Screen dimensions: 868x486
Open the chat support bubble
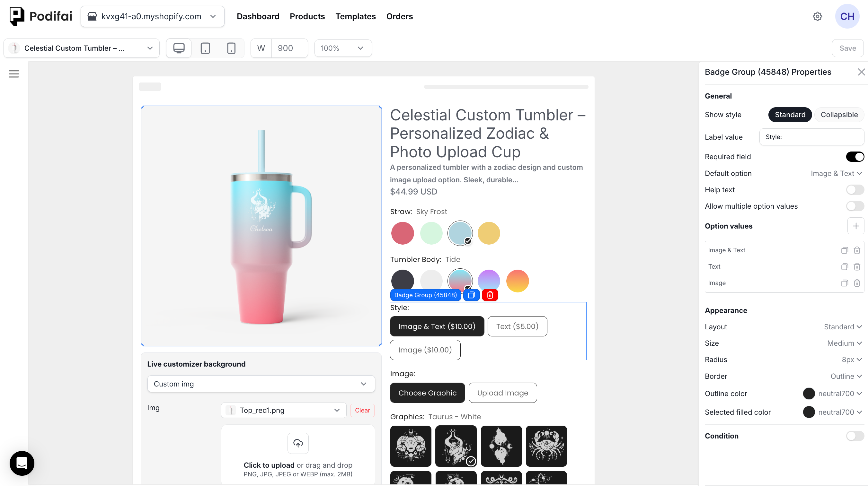point(22,463)
